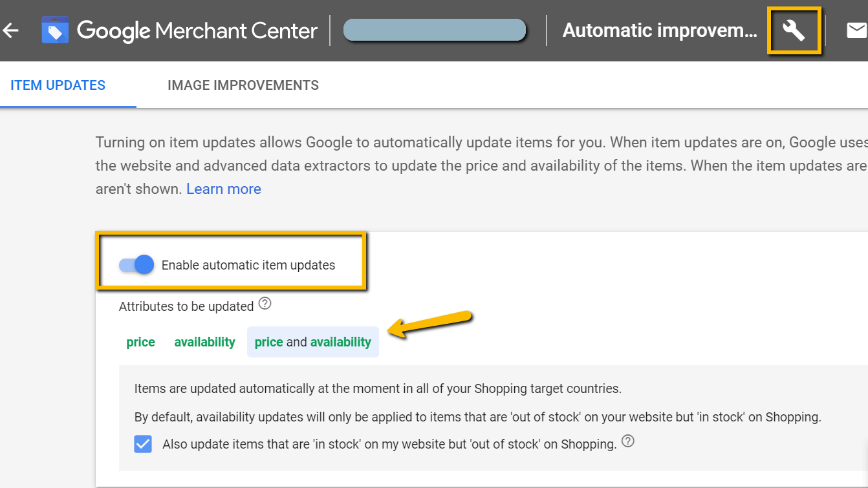Follow the Learn more link
Viewport: 868px width, 488px height.
pos(224,189)
